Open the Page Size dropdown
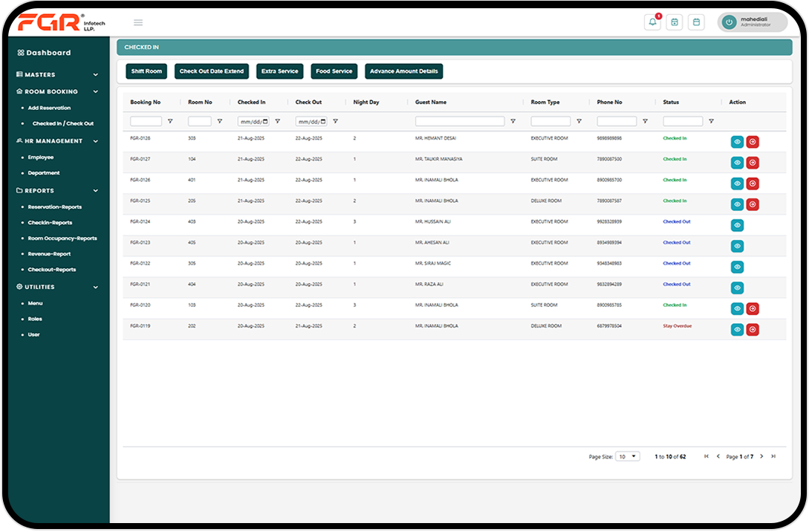Viewport: 809px width, 532px height. coord(628,456)
